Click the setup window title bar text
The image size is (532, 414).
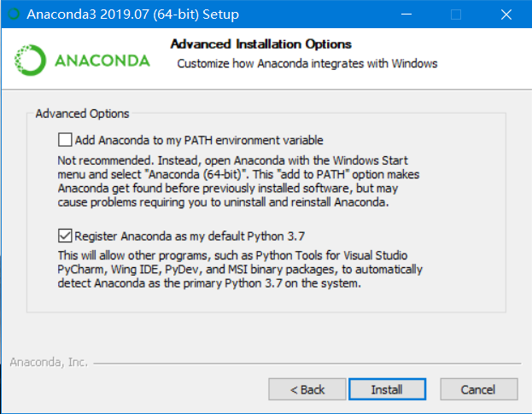132,15
